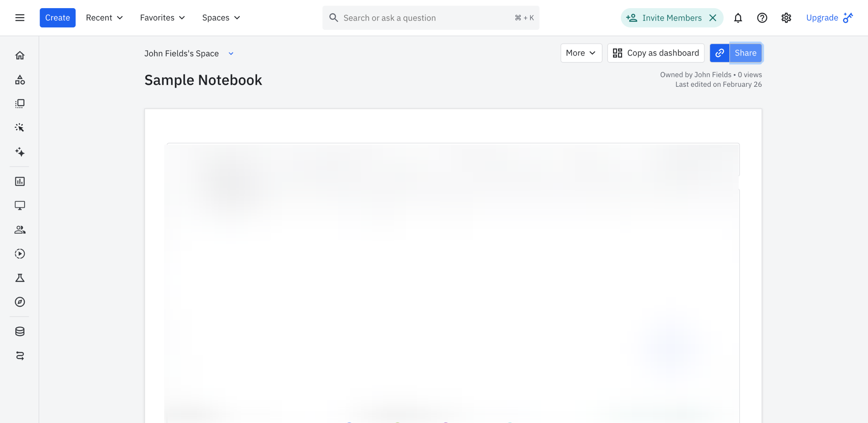This screenshot has height=423, width=868.
Task: Open the chart analytics sidebar icon
Action: (20, 181)
